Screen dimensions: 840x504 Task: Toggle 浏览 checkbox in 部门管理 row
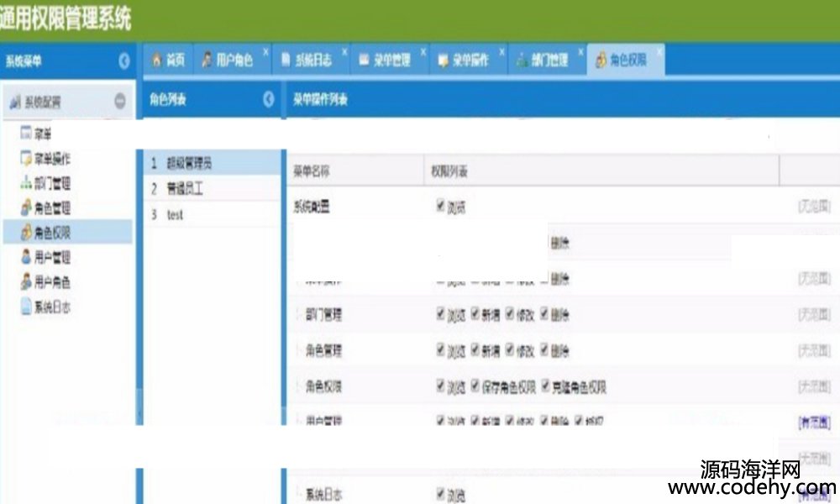(440, 314)
